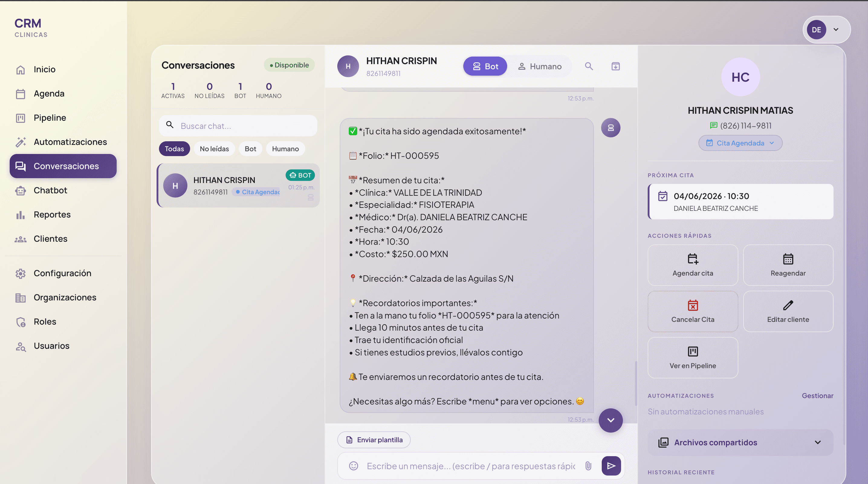Click the contact name HITHAN CRISPIN MATIAS
This screenshot has width=868, height=484.
coord(740,110)
